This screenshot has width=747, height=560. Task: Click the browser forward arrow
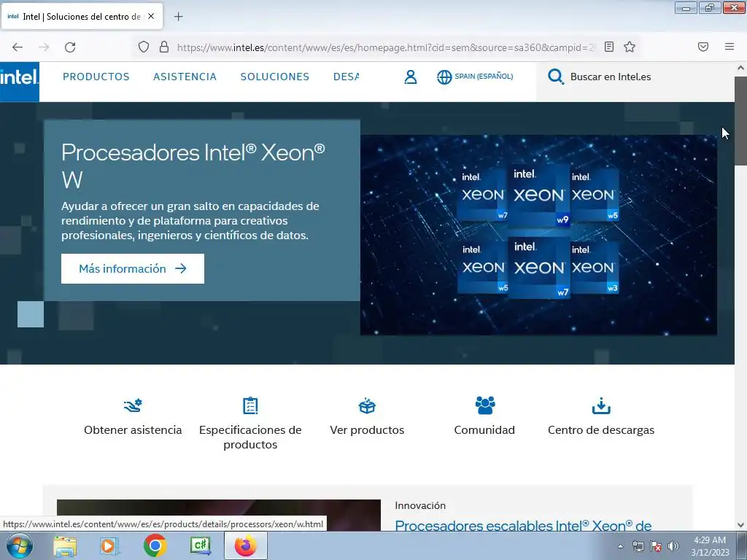point(44,47)
